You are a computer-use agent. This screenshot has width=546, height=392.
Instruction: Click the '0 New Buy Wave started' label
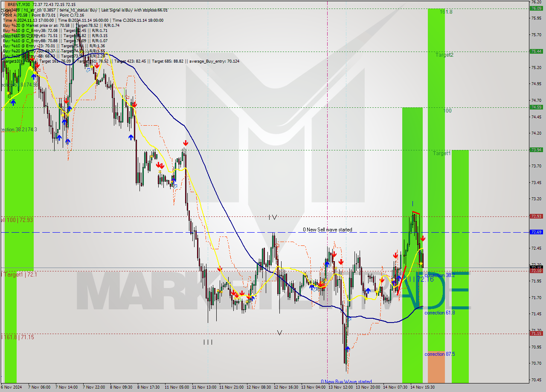point(346,382)
